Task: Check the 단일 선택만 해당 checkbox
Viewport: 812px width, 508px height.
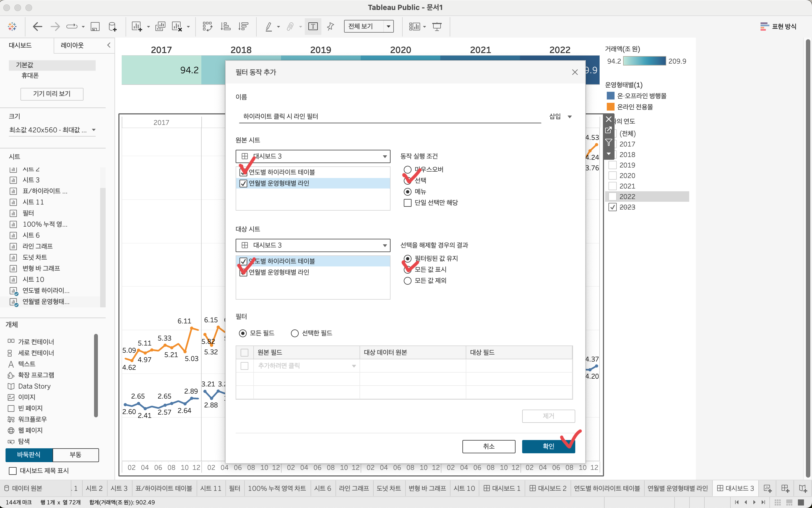Action: tap(408, 203)
